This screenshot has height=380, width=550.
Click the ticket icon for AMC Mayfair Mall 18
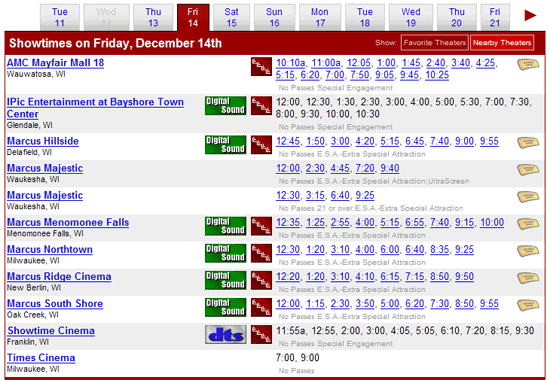(528, 64)
